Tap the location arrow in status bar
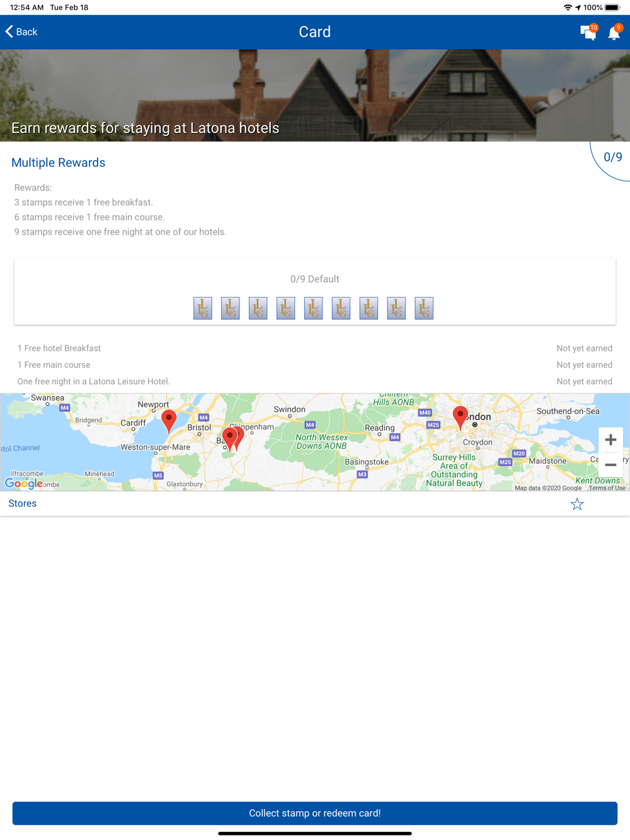630x840 pixels. (x=578, y=8)
